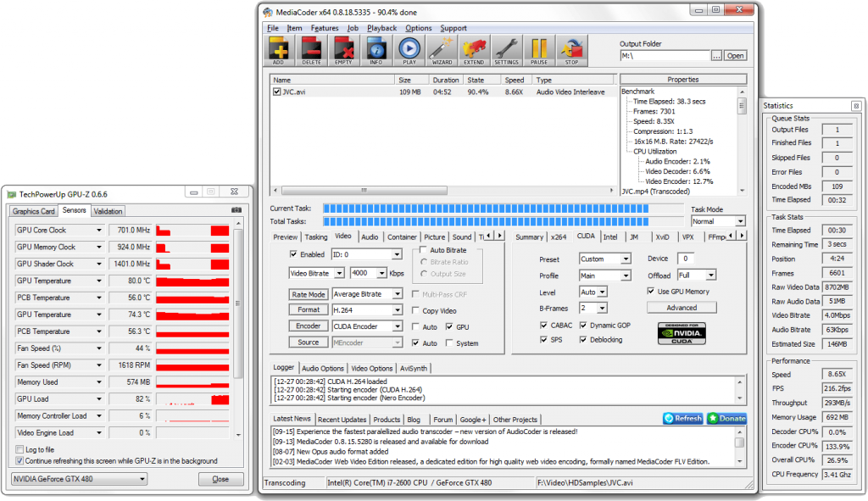Enable Log to file in GPU-Z
868x501 pixels.
click(x=19, y=449)
